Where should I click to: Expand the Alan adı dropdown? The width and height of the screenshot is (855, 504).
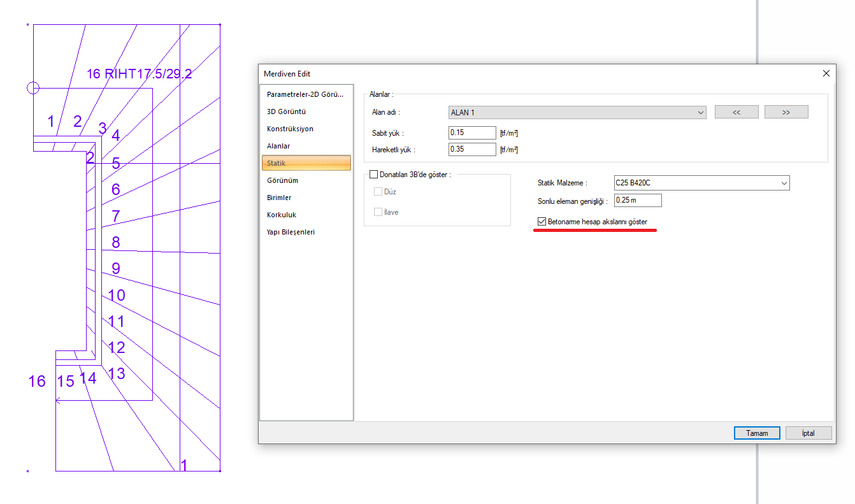point(577,112)
